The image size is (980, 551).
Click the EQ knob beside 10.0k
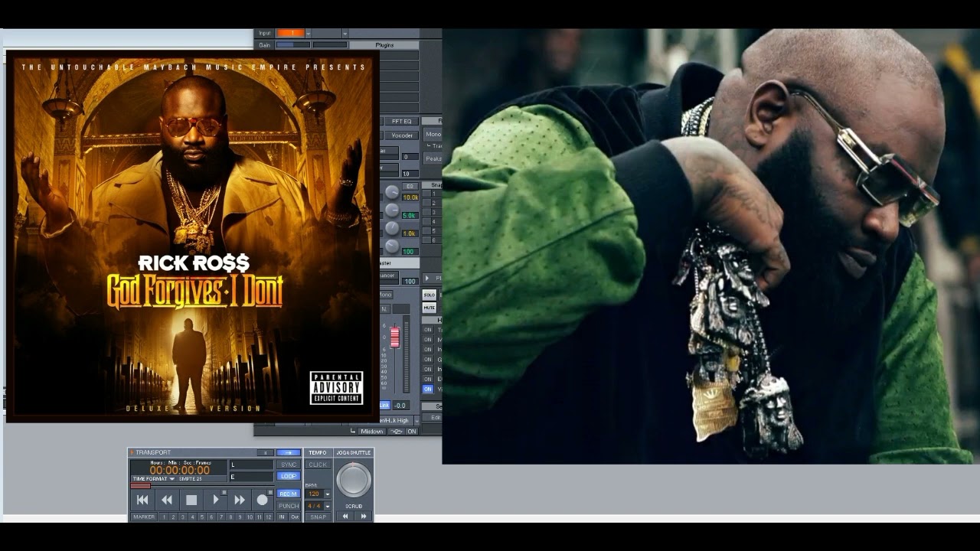392,192
